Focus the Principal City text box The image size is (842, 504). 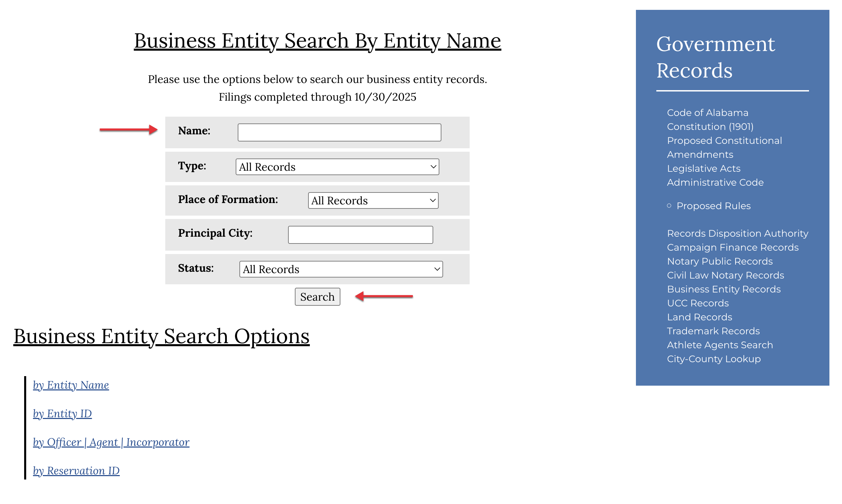pyautogui.click(x=360, y=235)
